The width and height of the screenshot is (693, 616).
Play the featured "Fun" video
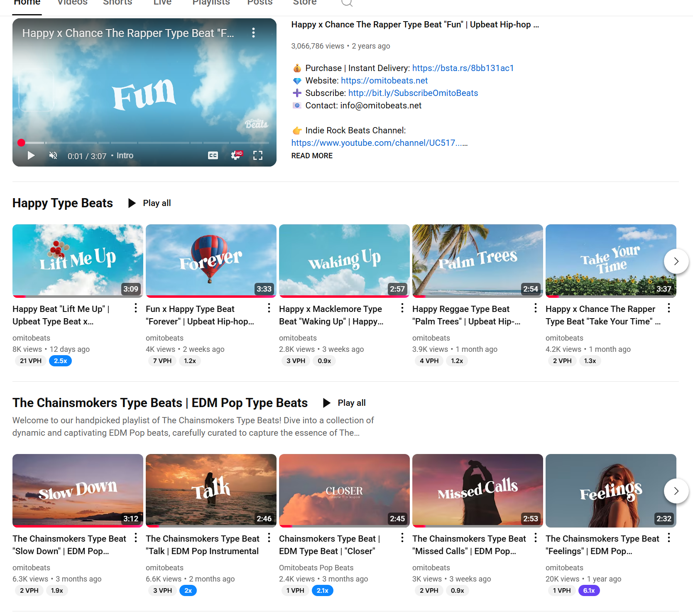coord(31,156)
